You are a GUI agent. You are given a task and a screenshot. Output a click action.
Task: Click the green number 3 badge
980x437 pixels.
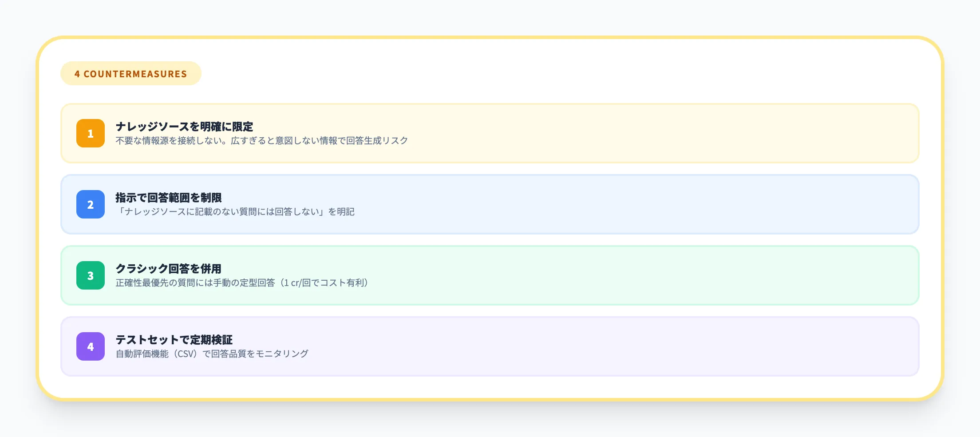click(91, 276)
